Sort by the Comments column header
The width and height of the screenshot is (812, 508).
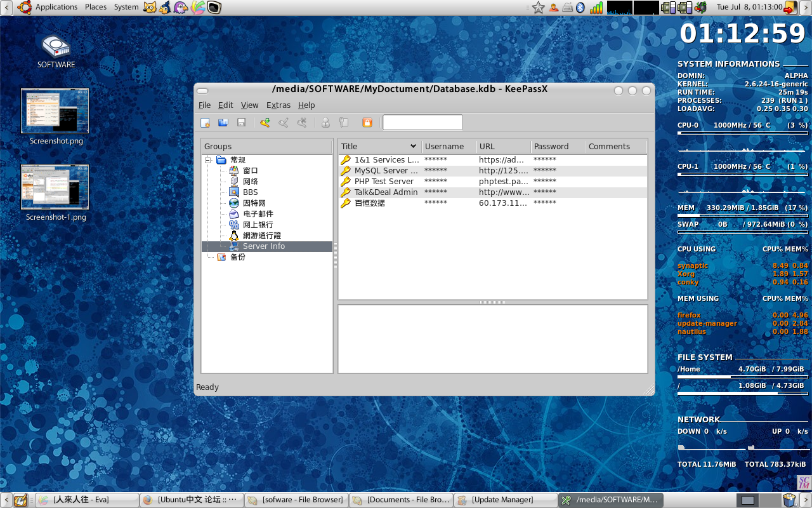[x=615, y=147]
